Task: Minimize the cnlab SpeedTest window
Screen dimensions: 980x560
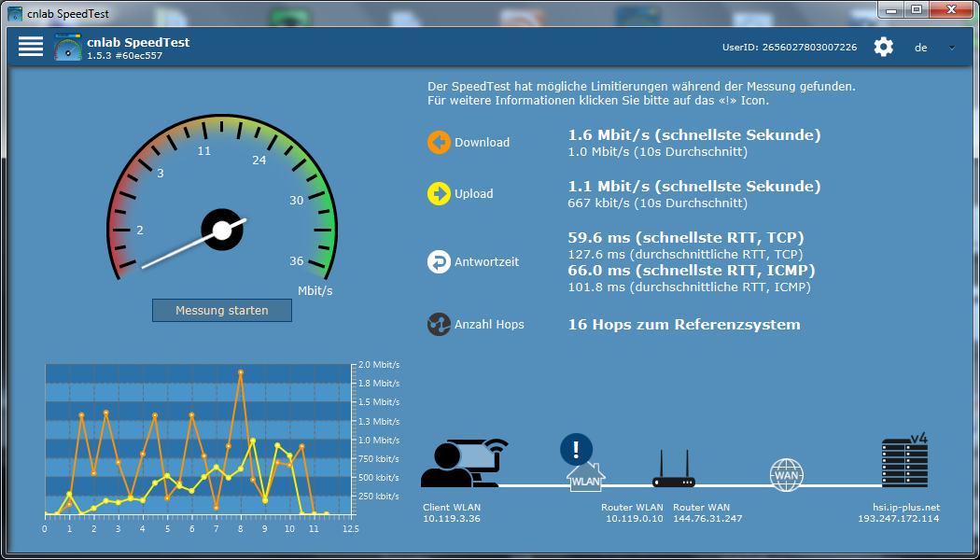Action: point(892,8)
